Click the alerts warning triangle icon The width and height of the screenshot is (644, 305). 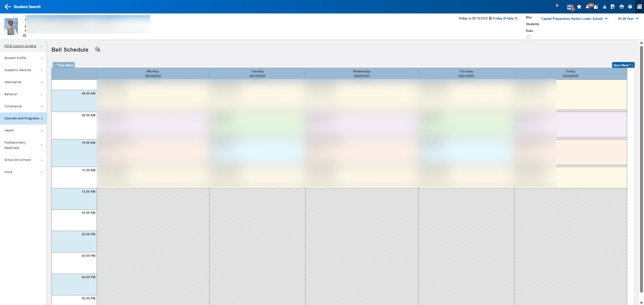[604, 7]
